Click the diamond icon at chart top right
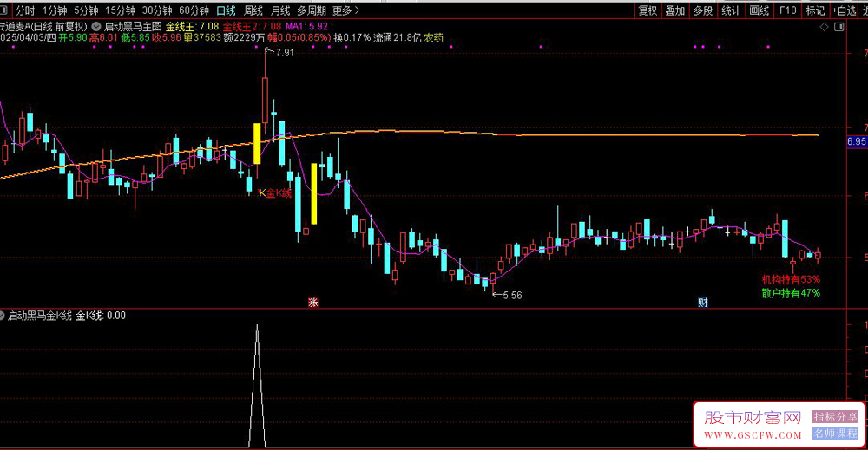Screen dimensions: 868x450 (825, 27)
